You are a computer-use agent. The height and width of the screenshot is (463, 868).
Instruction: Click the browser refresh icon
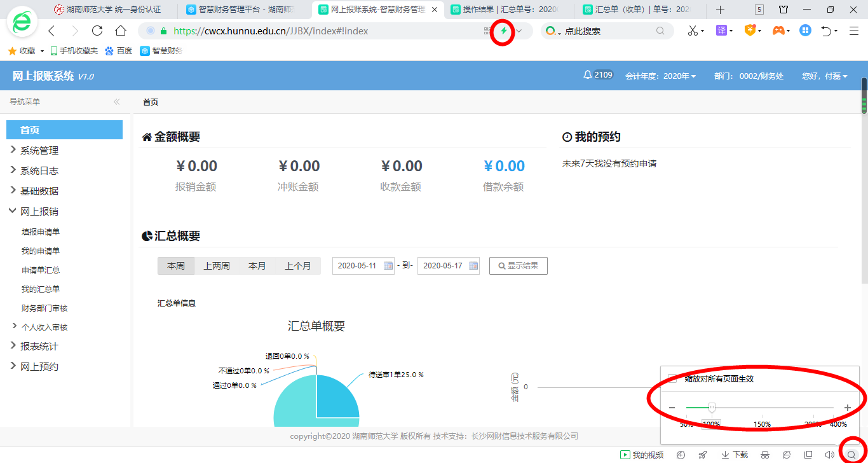97,31
